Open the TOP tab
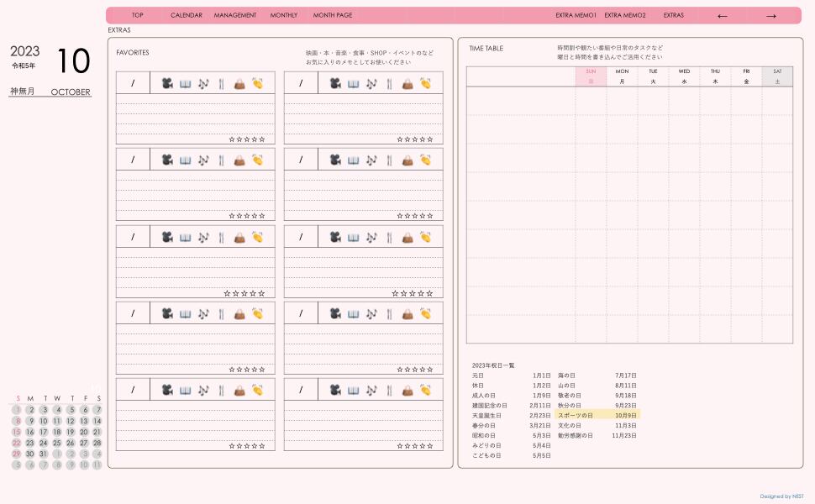The height and width of the screenshot is (504, 815). [x=137, y=15]
